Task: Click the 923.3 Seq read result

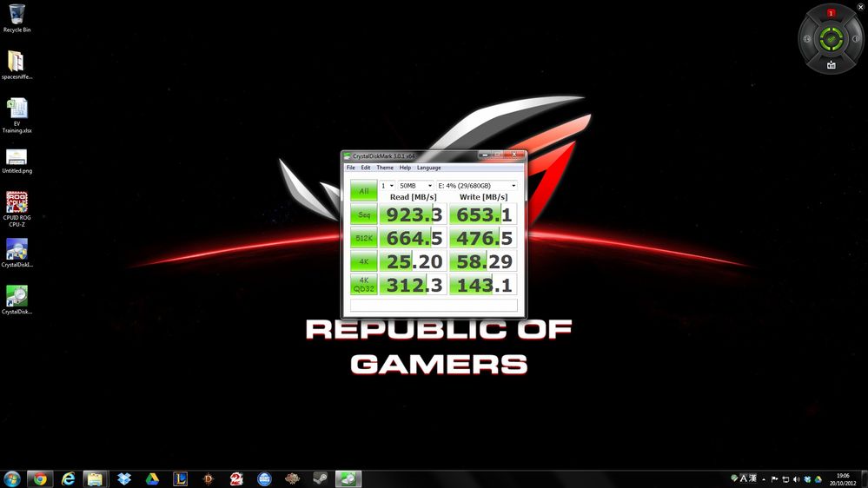Action: pos(413,214)
